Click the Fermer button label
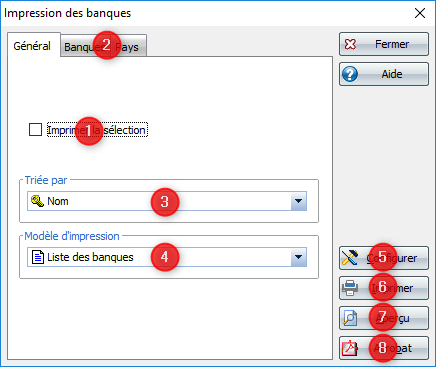Screen dimensions: 436x367 (392, 44)
